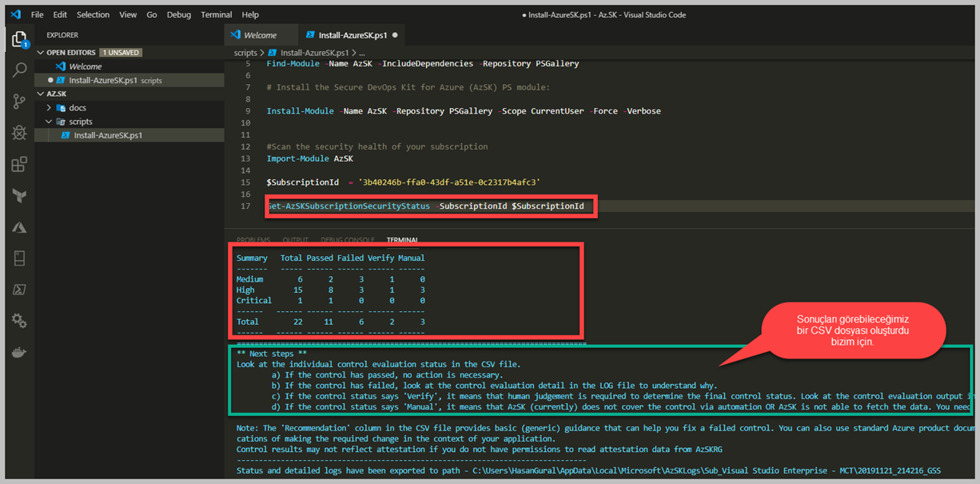Select 'Install-AzureSK.ps1 scripts' in Open Editors
The image size is (980, 484).
pos(129,80)
